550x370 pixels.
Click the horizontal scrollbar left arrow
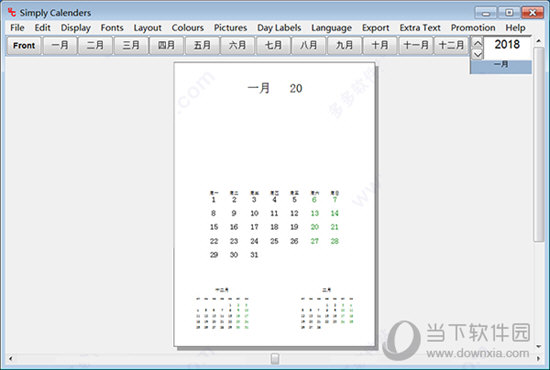[x=11, y=358]
